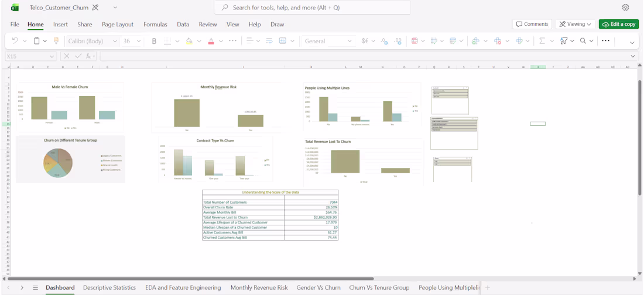This screenshot has height=295, width=644.
Task: Open the Telco_Customer_Churn file name dropdown
Action: click(x=115, y=8)
